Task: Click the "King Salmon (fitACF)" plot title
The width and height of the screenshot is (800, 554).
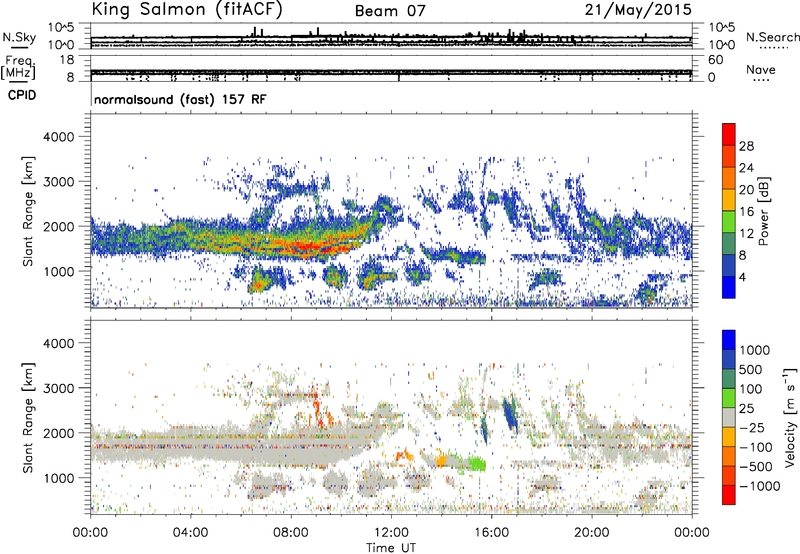Action: click(187, 10)
